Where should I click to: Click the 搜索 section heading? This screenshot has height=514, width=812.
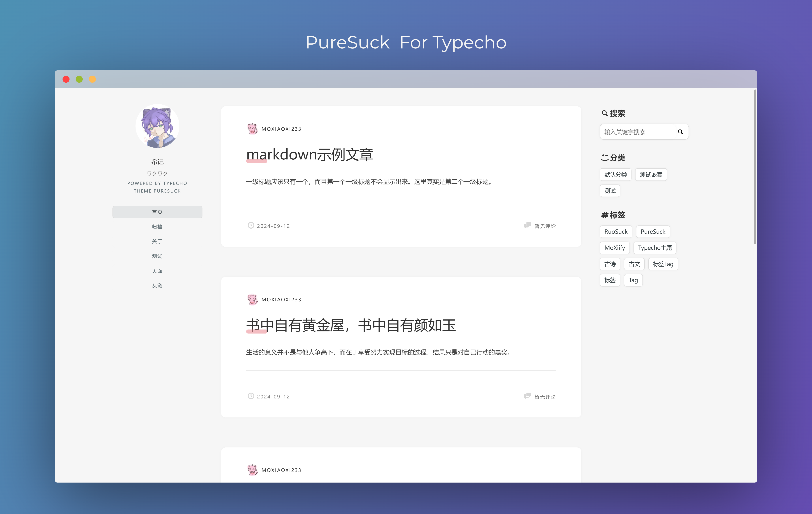[617, 114]
